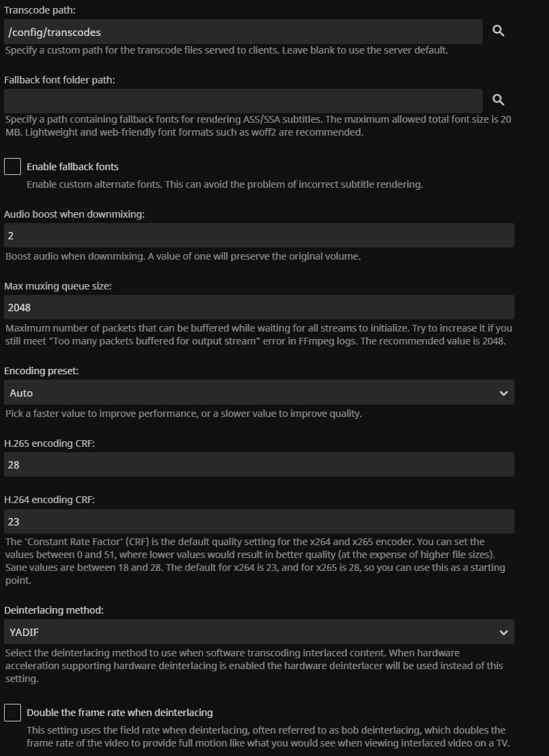
Task: Focus the Transcode path input field
Action: [x=243, y=31]
